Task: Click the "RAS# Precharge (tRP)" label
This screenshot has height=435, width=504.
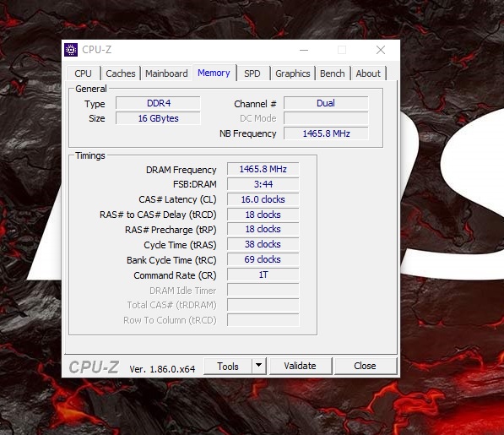Action: click(x=171, y=230)
